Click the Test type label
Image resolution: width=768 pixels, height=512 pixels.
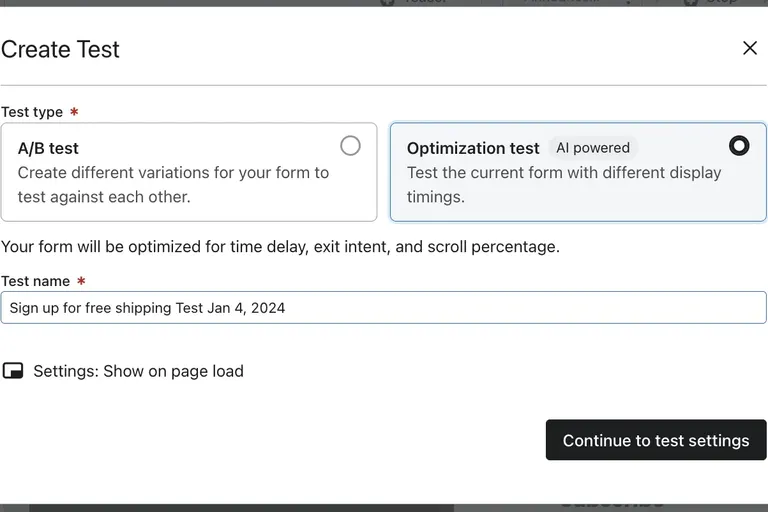coord(32,112)
